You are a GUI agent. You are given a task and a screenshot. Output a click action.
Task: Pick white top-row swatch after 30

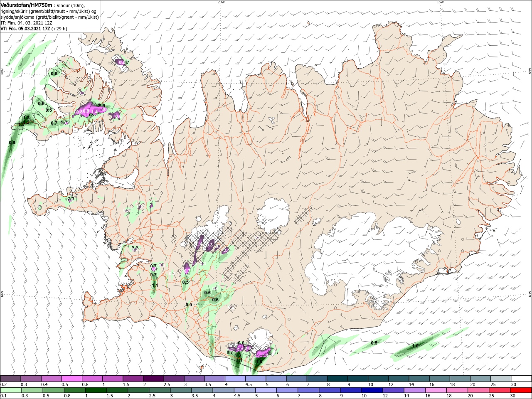pos(521,379)
